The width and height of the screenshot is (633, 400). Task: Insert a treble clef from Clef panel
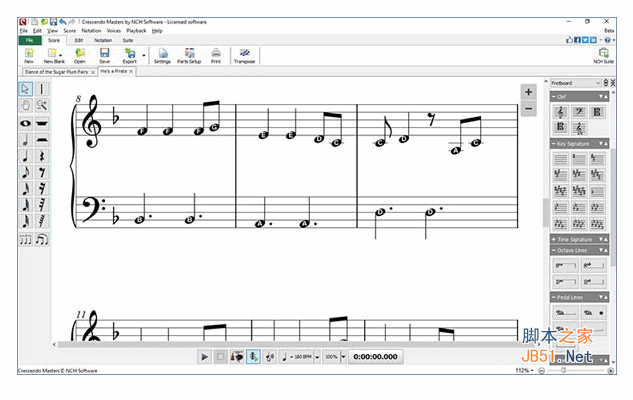pos(560,111)
